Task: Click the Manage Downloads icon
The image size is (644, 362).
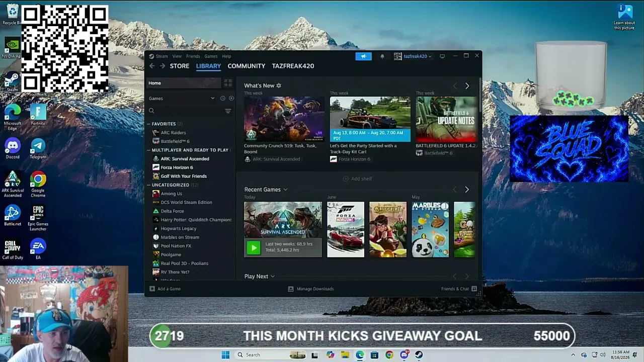Action: tap(291, 289)
